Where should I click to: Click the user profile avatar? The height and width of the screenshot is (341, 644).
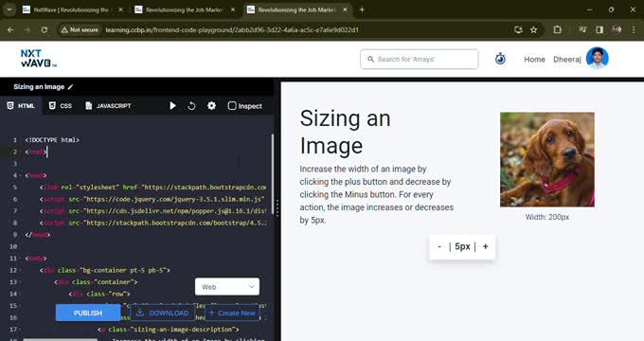(x=598, y=58)
